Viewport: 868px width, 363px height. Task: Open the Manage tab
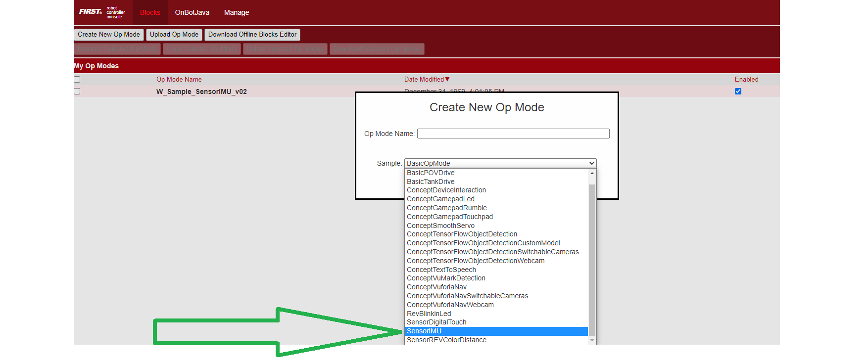pyautogui.click(x=237, y=12)
